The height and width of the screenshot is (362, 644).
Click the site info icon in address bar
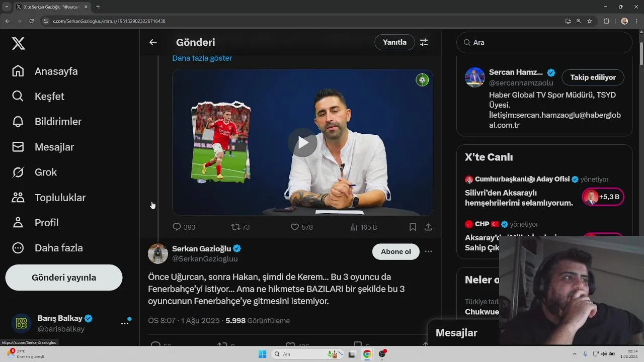[x=46, y=21]
